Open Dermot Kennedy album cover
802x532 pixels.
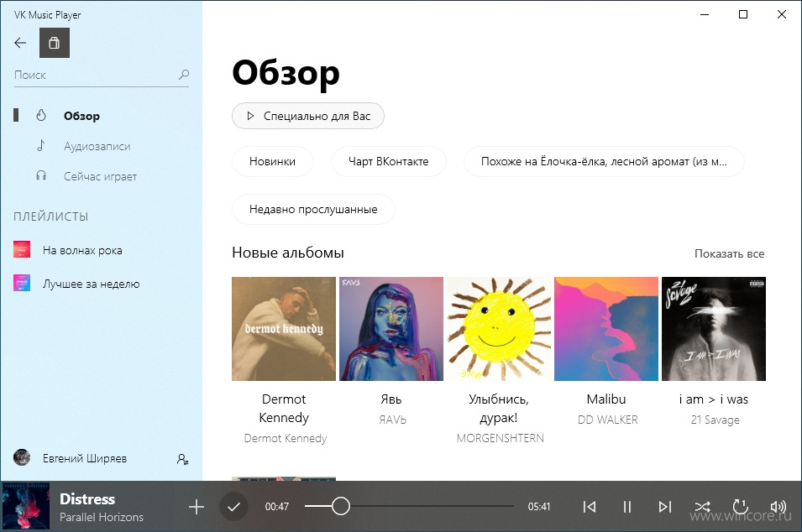[x=284, y=329]
